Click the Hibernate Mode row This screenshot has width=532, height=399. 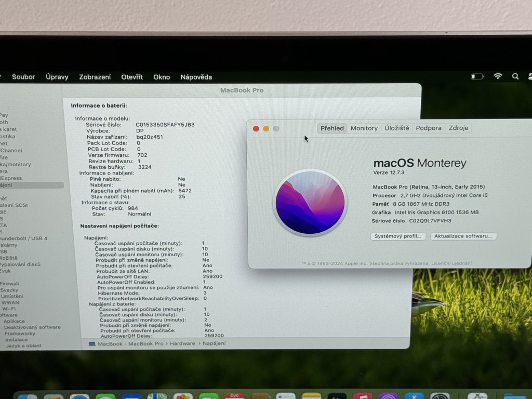click(152, 293)
